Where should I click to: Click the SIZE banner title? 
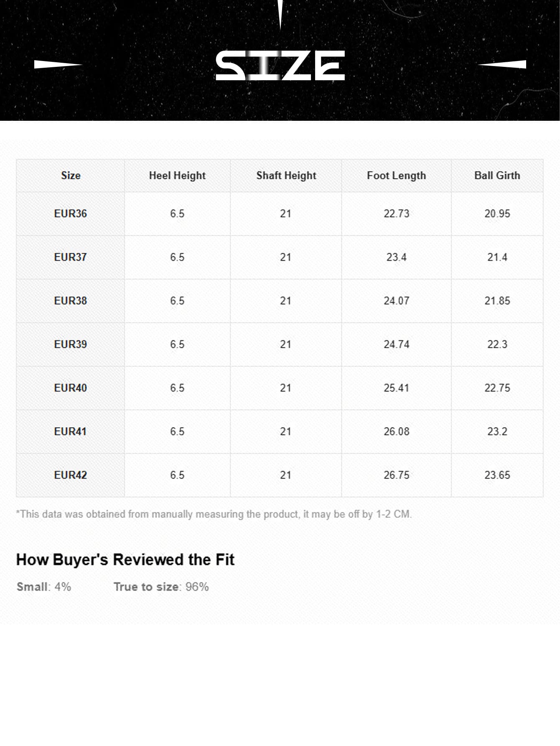(280, 66)
